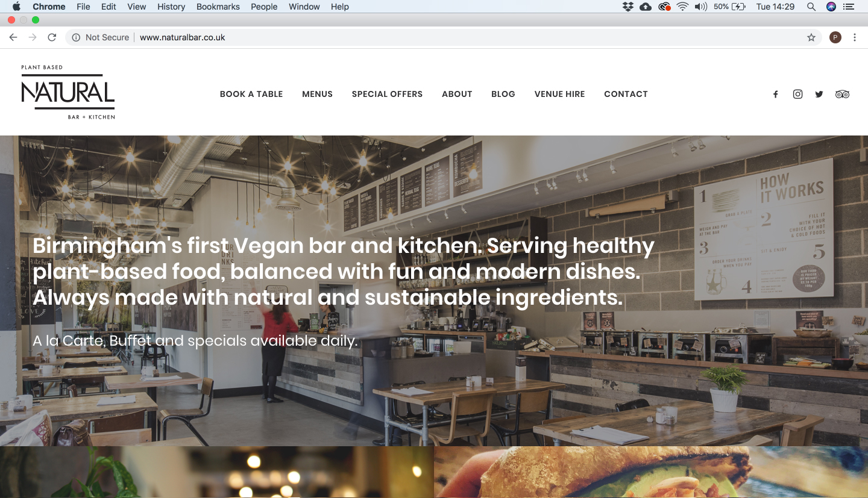Image resolution: width=868 pixels, height=498 pixels.
Task: Open the MENUS navigation link
Action: [x=318, y=94]
